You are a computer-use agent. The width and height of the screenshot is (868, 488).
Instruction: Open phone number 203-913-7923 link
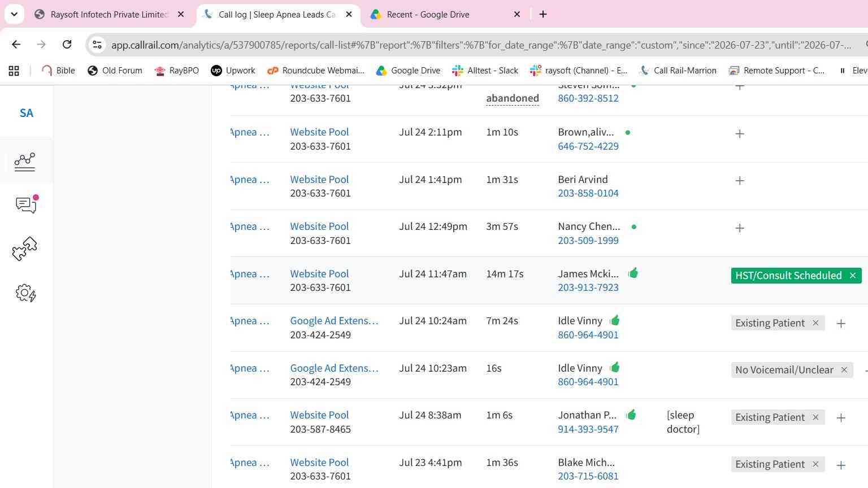point(588,287)
